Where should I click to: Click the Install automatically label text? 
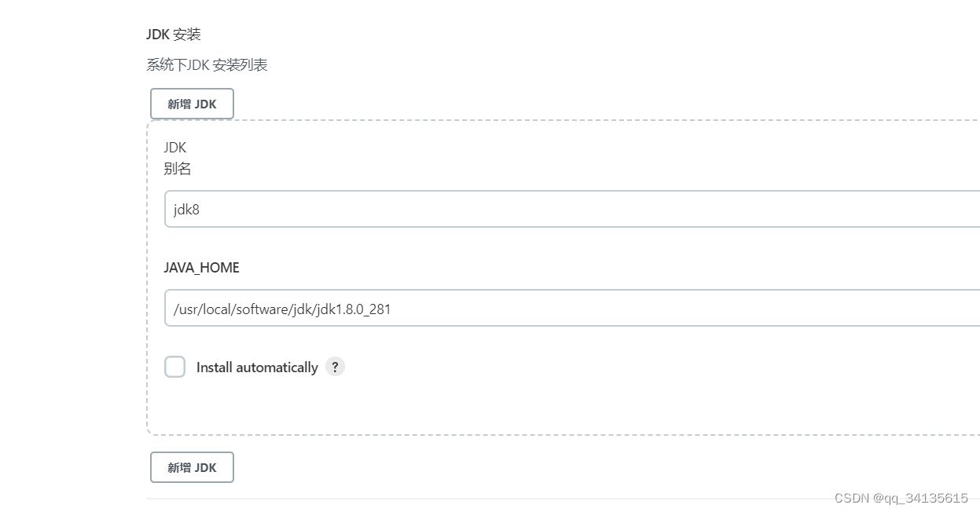click(257, 368)
